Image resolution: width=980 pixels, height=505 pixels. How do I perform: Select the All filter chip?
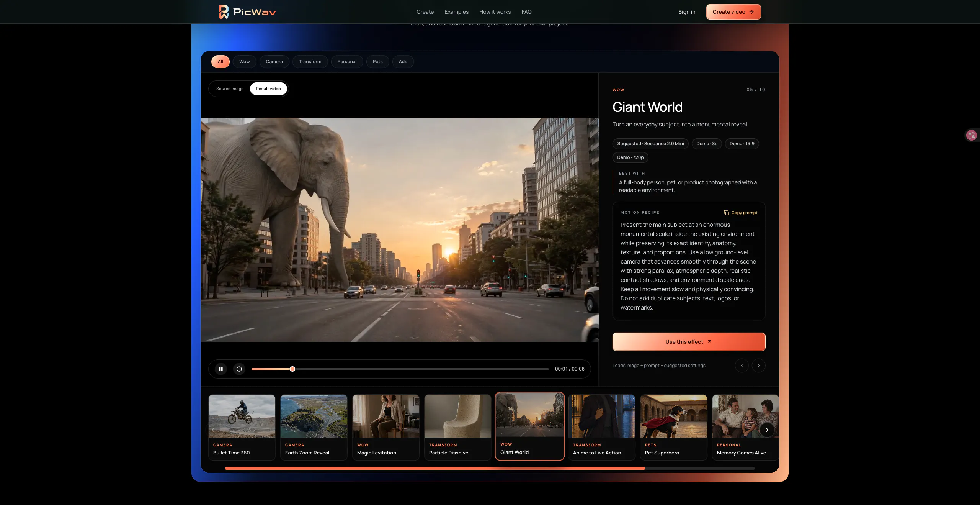pos(220,62)
